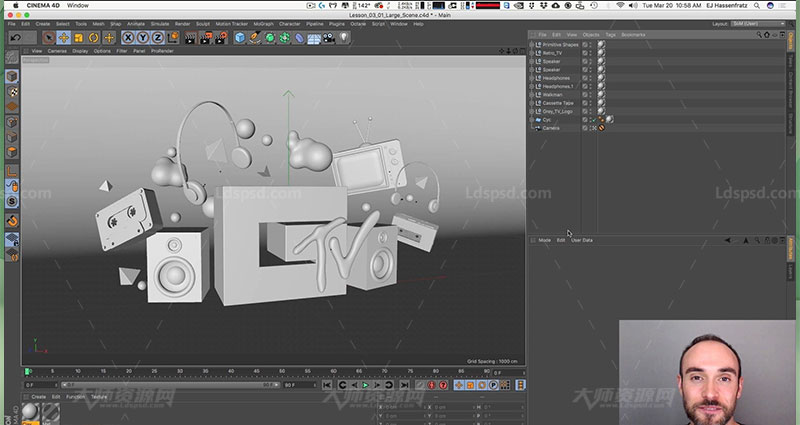Toggle Z axis lock

[x=158, y=37]
